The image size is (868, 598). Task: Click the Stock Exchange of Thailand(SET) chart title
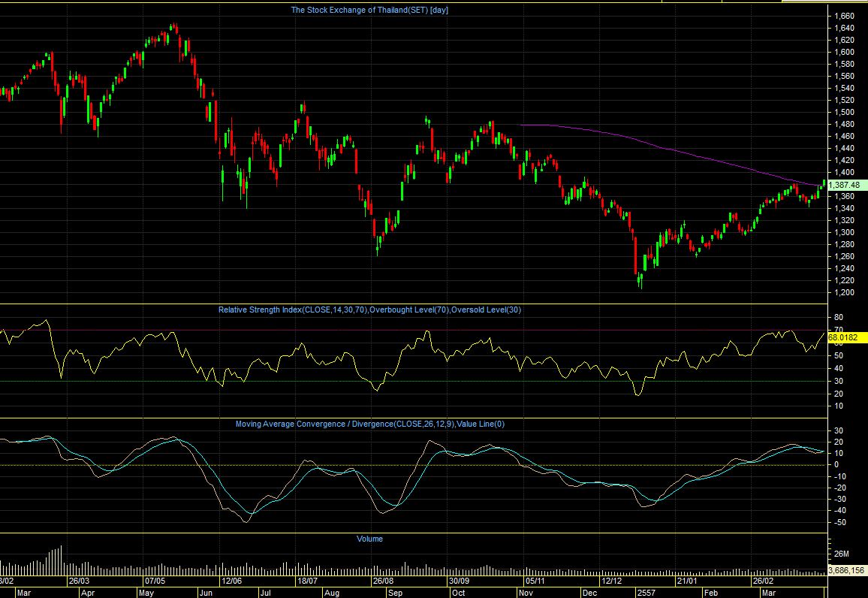[369, 10]
